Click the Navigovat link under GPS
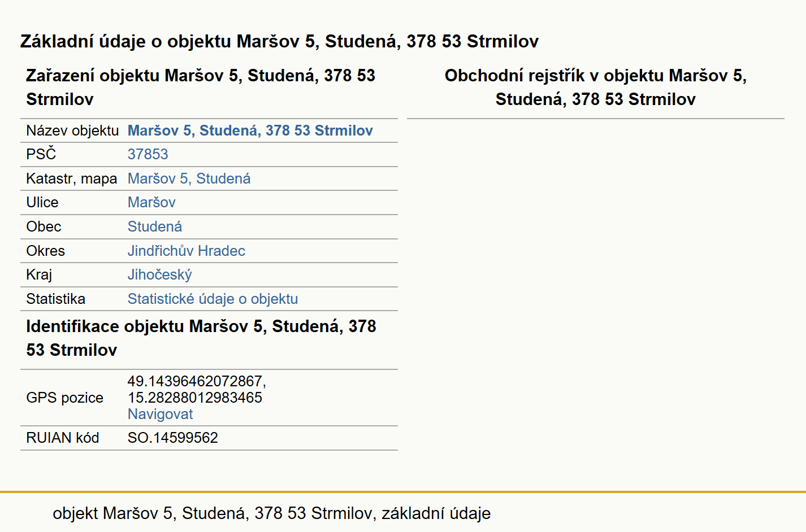The width and height of the screenshot is (806, 532). coord(160,414)
